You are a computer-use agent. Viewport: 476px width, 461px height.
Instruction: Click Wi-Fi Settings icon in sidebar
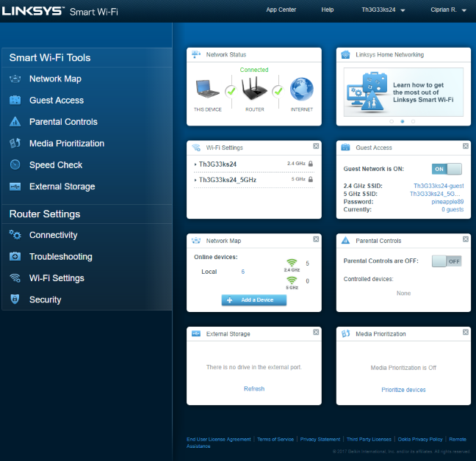[15, 277]
